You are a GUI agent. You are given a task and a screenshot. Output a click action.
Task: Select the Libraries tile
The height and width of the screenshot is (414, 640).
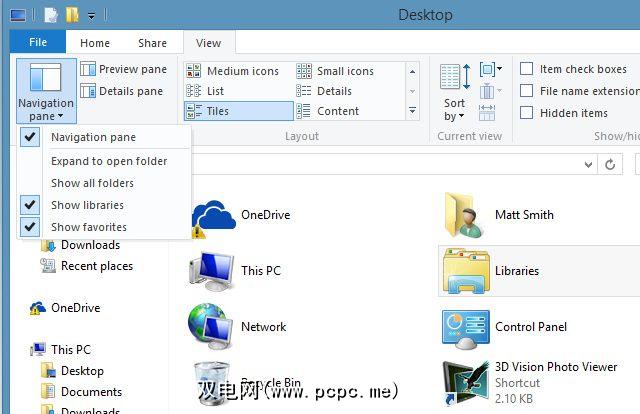[539, 271]
